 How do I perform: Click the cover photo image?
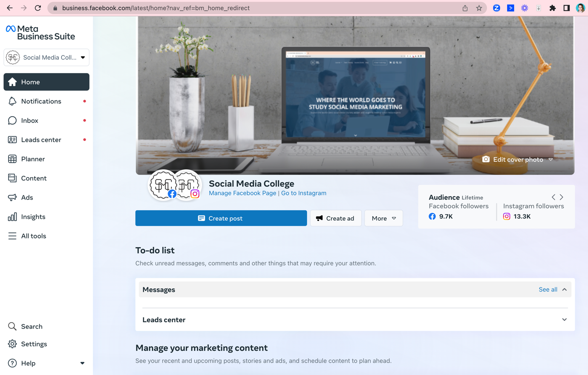[x=355, y=95]
